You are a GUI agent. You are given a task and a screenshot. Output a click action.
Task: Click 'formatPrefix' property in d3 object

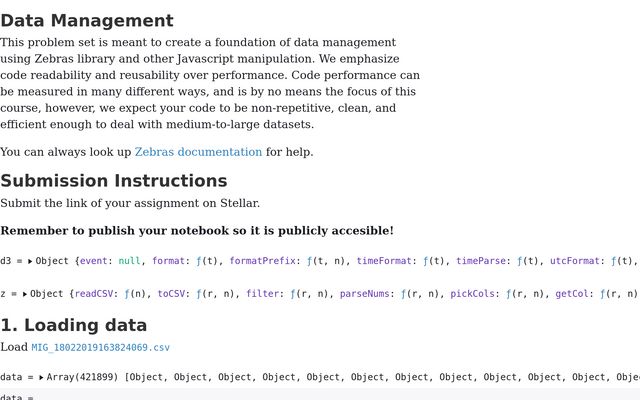coord(264,261)
